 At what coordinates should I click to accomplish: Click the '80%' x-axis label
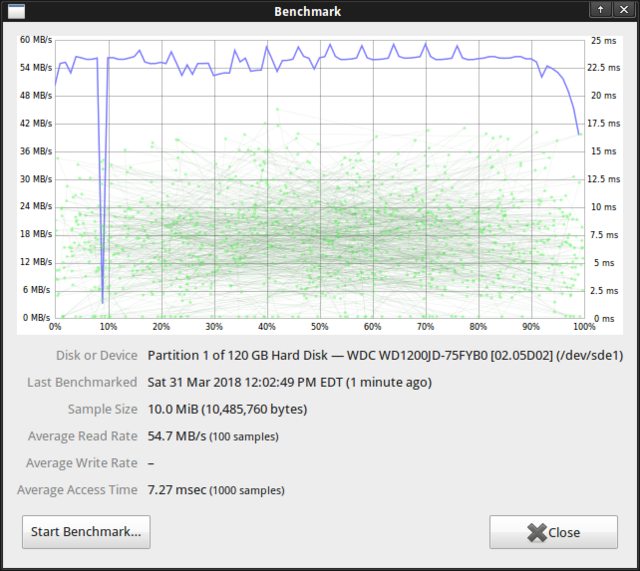[x=478, y=327]
